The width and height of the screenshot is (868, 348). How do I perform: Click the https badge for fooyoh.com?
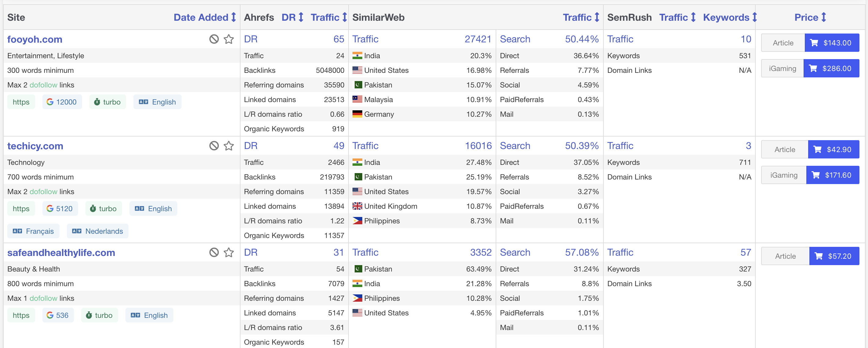(21, 102)
